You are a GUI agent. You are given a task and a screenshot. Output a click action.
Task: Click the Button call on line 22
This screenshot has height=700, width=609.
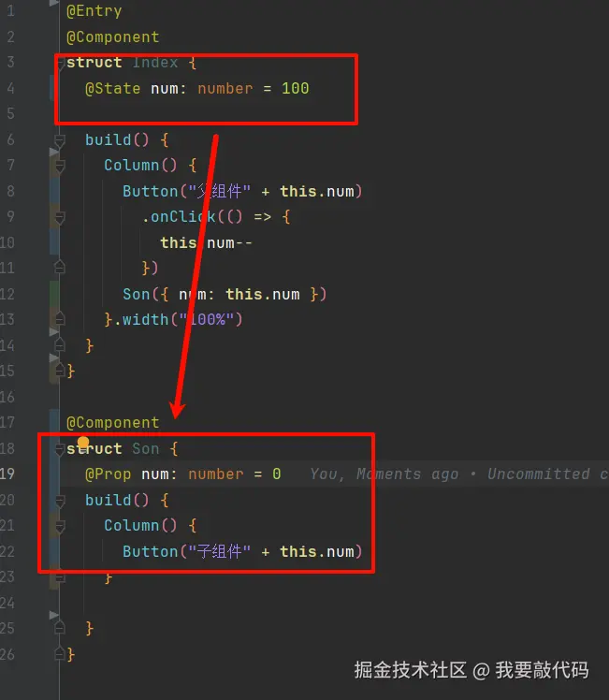[151, 552]
